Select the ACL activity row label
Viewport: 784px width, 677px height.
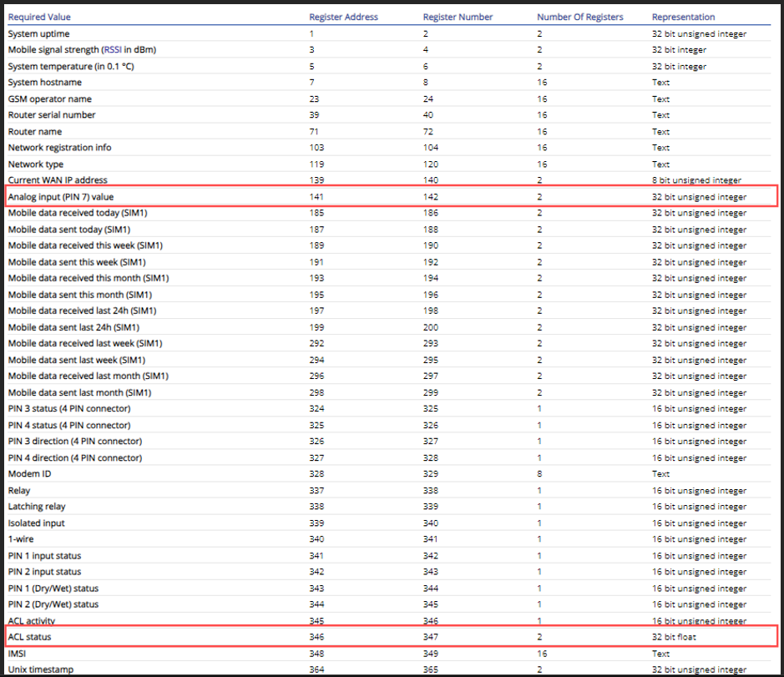pyautogui.click(x=32, y=621)
